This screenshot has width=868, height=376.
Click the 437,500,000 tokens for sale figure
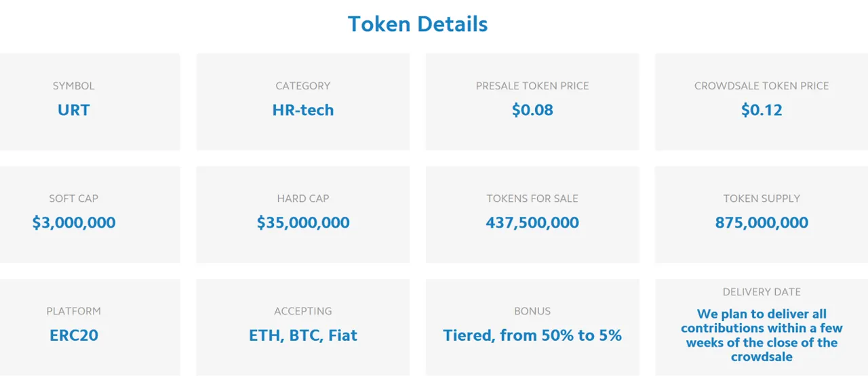[x=532, y=222]
